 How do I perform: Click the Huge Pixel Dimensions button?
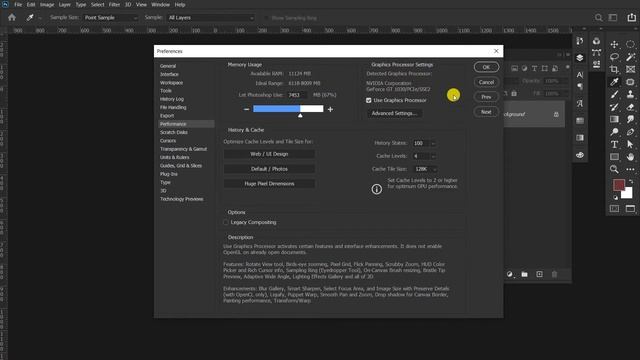(x=269, y=184)
